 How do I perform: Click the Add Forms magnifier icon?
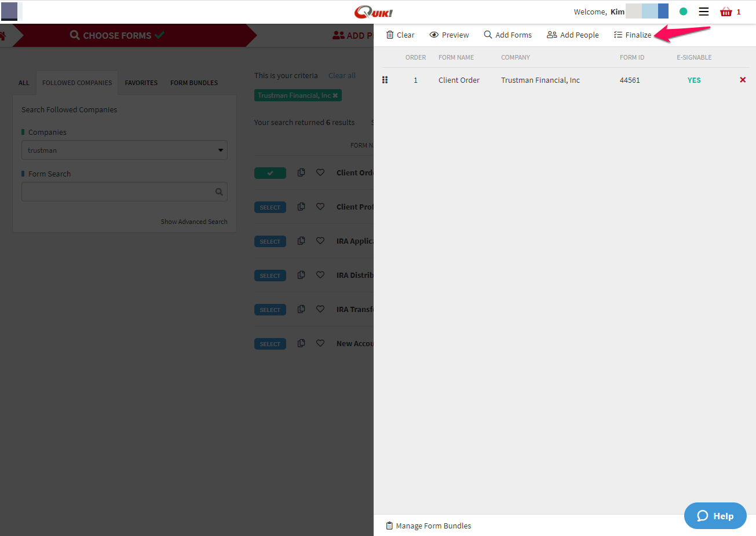(x=487, y=35)
